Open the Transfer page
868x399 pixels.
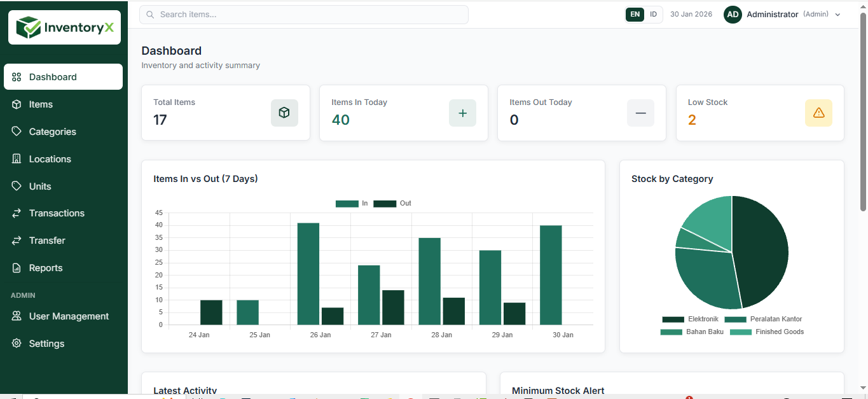[x=48, y=241]
